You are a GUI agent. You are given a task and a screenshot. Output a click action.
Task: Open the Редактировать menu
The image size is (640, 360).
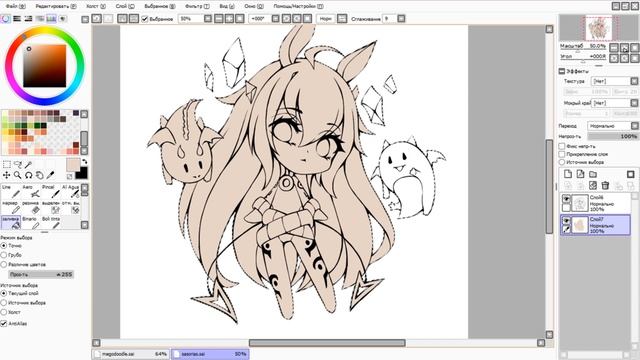click(56, 6)
